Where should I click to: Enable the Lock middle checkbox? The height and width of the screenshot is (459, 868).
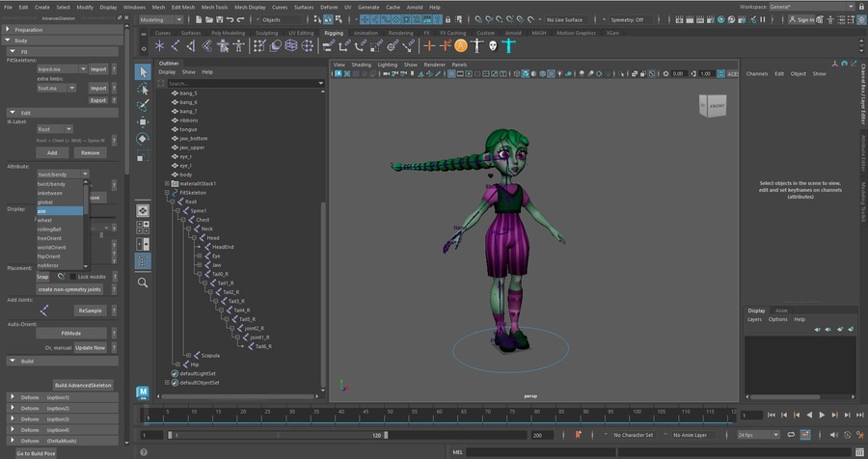pyautogui.click(x=72, y=277)
